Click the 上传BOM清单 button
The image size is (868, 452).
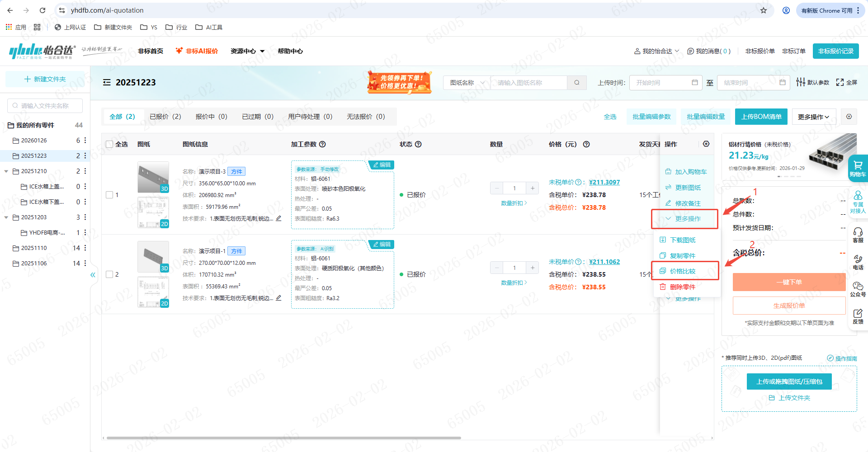point(761,117)
